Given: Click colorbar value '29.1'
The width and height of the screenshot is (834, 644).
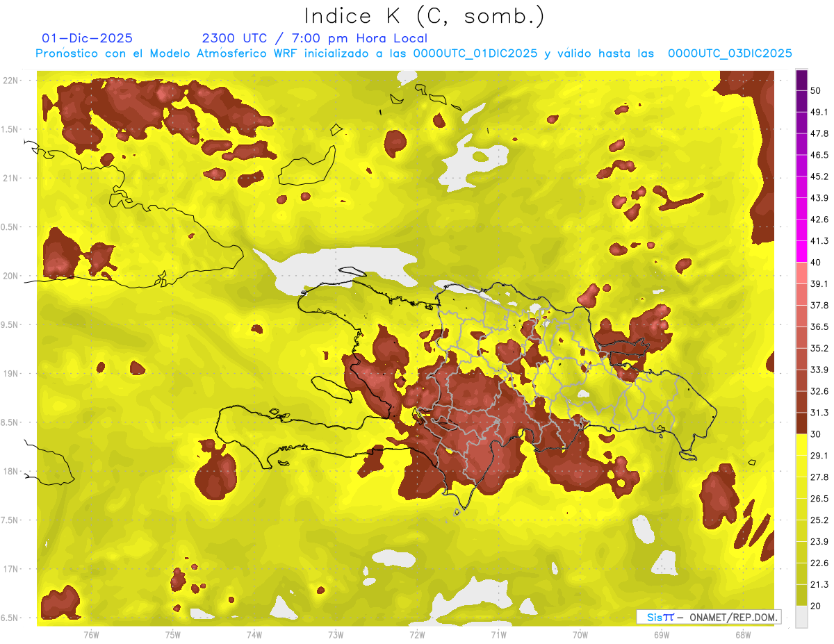Looking at the screenshot, I should [819, 456].
